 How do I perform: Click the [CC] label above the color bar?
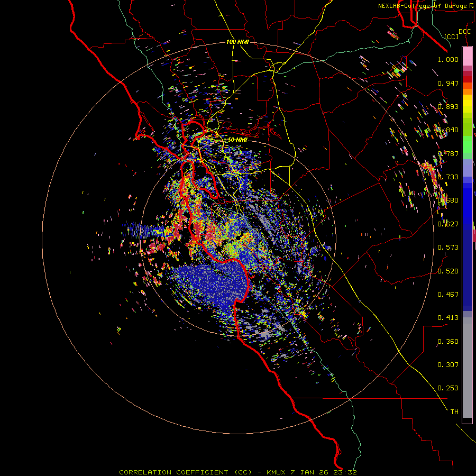click(x=451, y=36)
